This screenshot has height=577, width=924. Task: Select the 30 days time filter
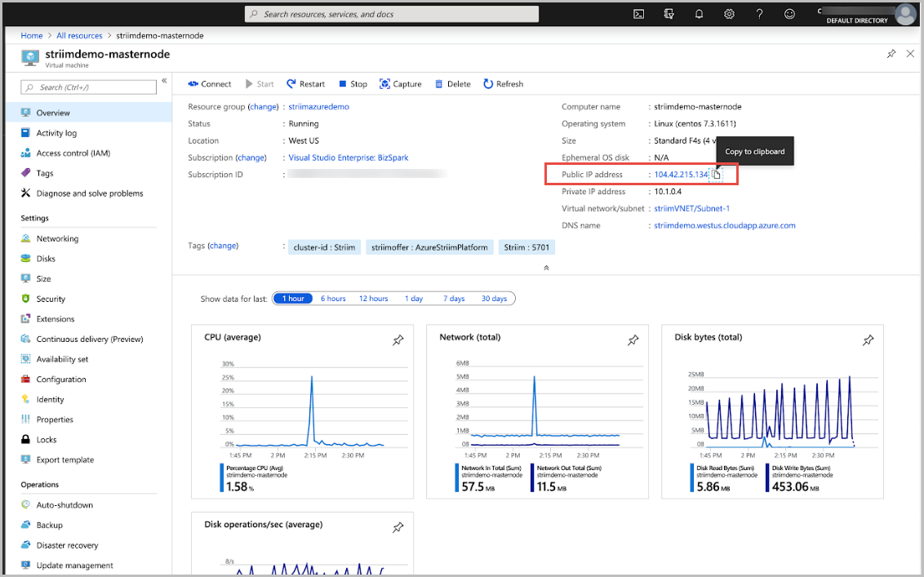pyautogui.click(x=494, y=298)
